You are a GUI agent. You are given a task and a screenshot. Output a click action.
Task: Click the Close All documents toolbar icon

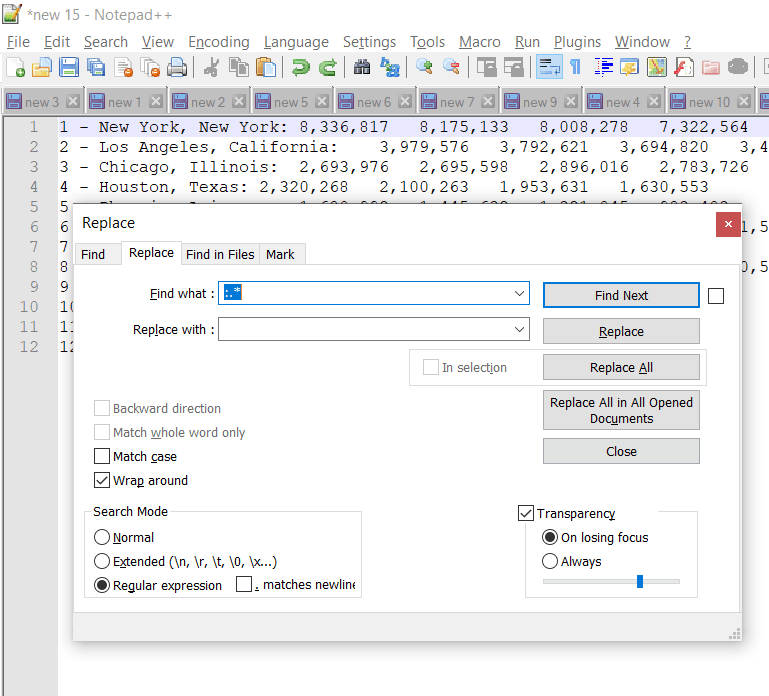coord(150,67)
